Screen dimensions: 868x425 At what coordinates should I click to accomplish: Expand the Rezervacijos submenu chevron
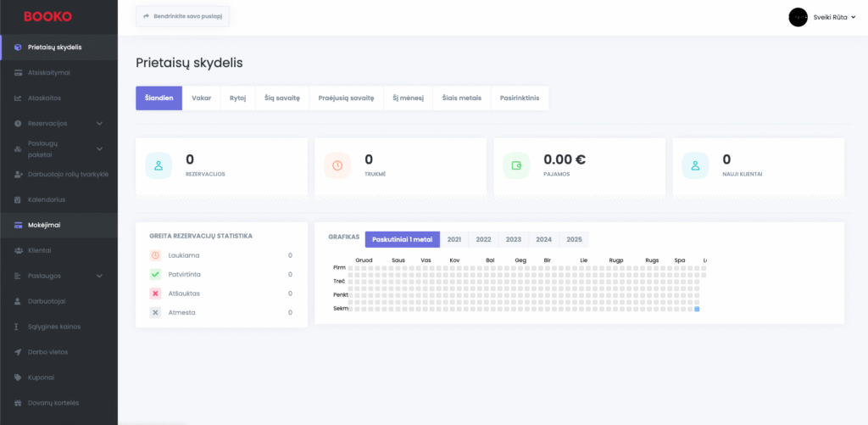[100, 124]
